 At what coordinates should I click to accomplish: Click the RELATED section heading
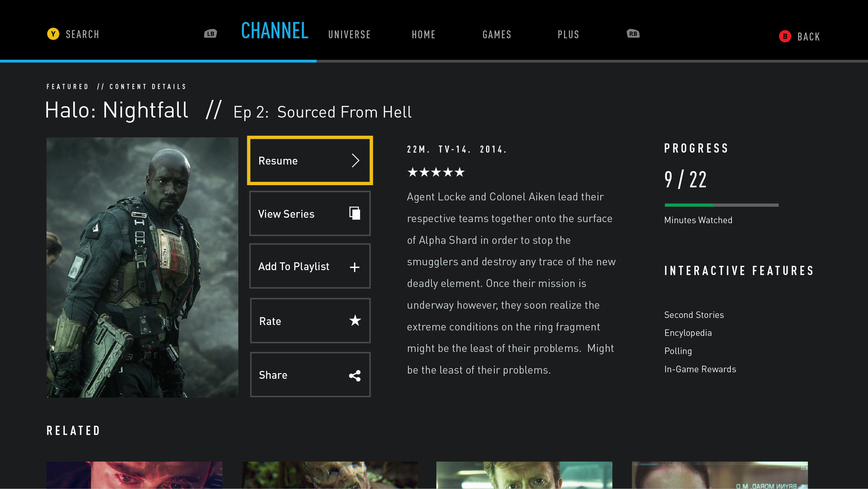coord(73,431)
